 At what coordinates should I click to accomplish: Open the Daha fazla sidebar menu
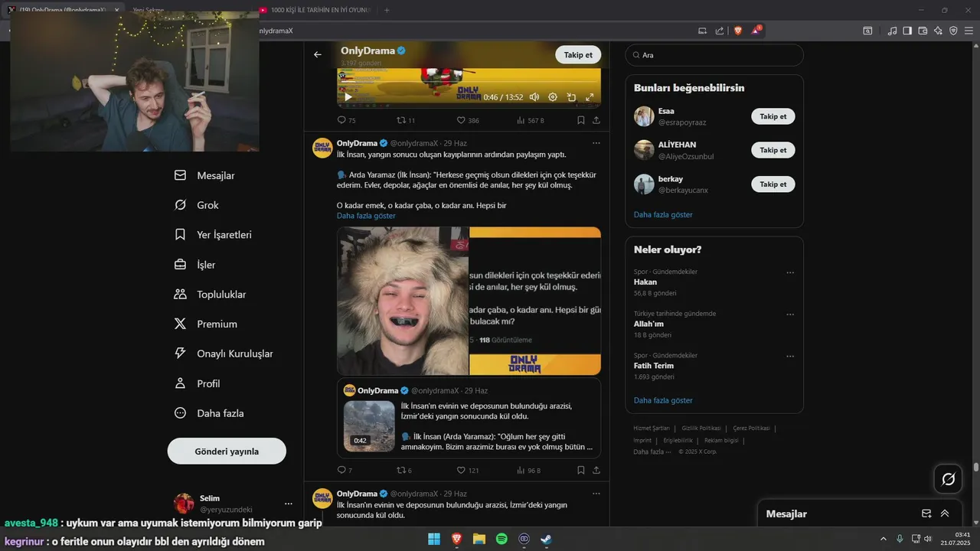coord(209,413)
